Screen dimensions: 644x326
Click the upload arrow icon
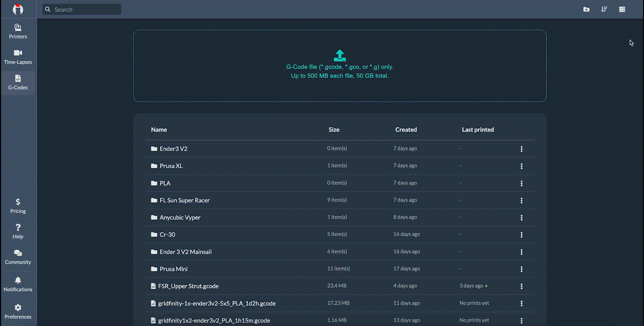click(340, 56)
